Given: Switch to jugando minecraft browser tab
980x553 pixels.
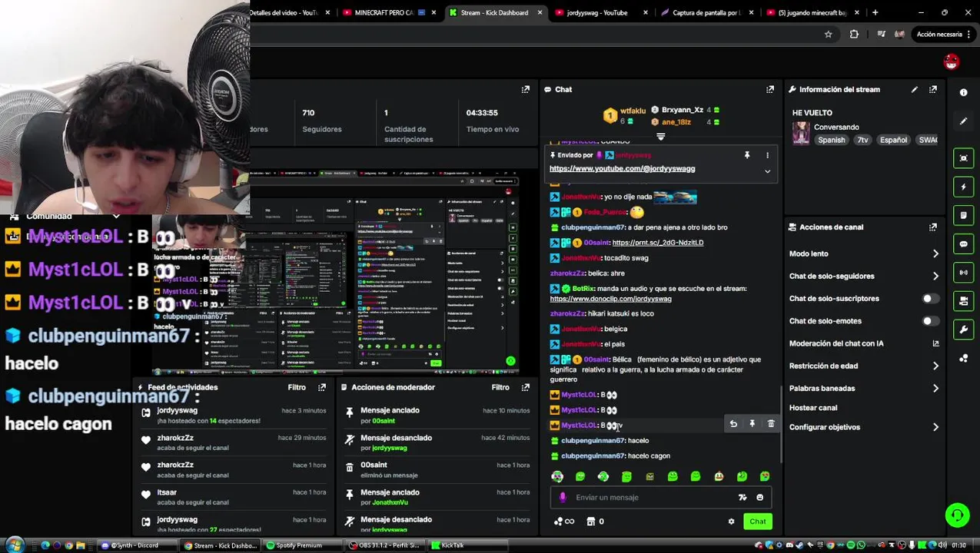Looking at the screenshot, I should pyautogui.click(x=812, y=12).
